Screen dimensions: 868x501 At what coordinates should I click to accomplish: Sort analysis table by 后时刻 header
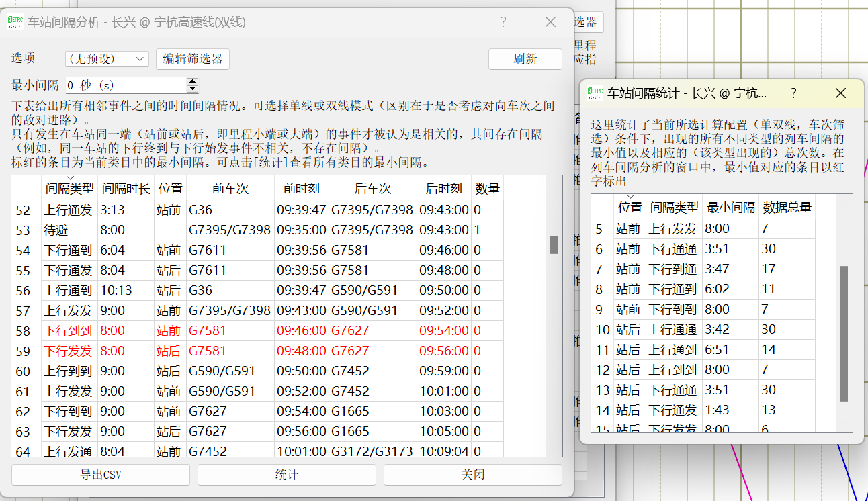point(443,189)
